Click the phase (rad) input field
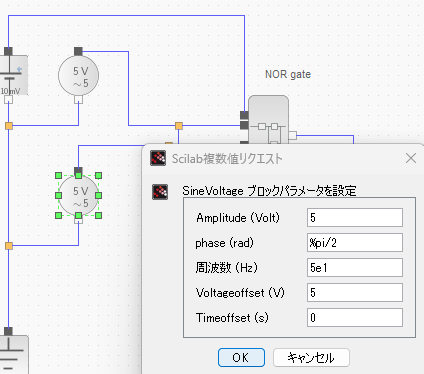The height and width of the screenshot is (374, 424). (x=355, y=243)
